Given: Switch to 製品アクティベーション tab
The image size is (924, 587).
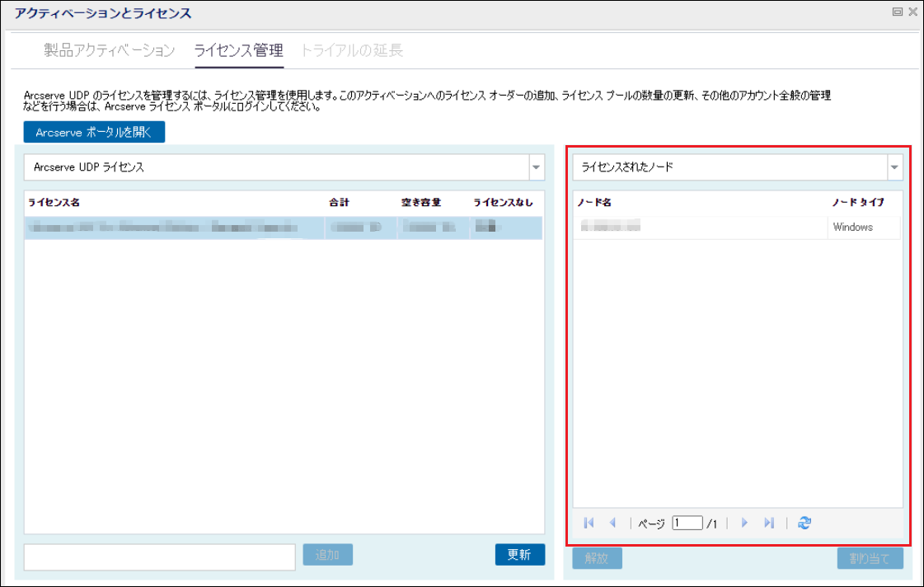Looking at the screenshot, I should click(110, 51).
